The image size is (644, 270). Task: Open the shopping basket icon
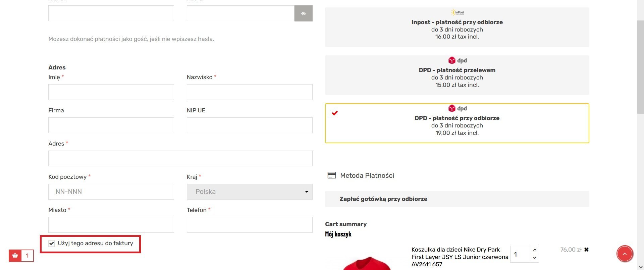click(15, 256)
